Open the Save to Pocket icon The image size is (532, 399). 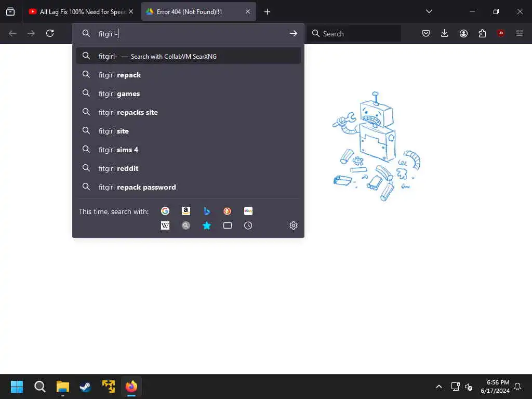pos(426,33)
